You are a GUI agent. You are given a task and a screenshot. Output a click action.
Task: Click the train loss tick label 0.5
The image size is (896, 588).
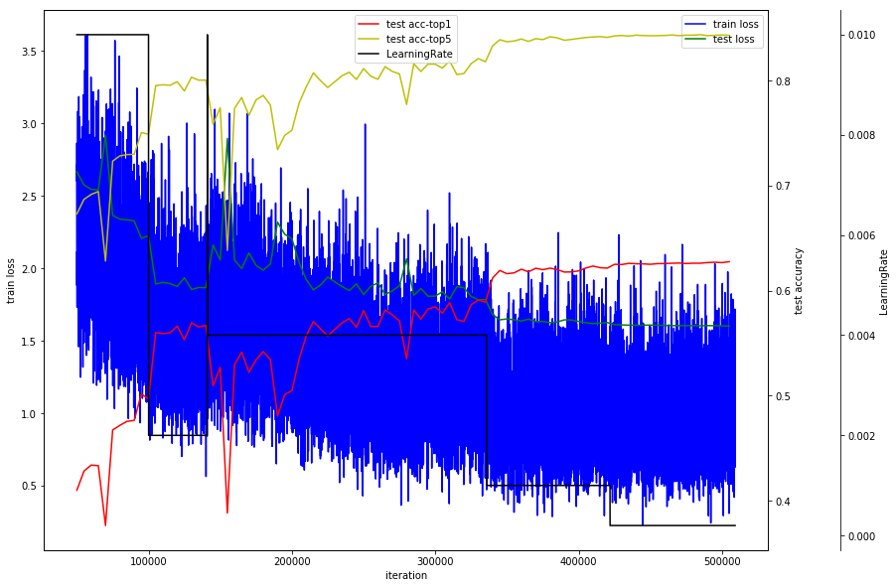click(29, 487)
